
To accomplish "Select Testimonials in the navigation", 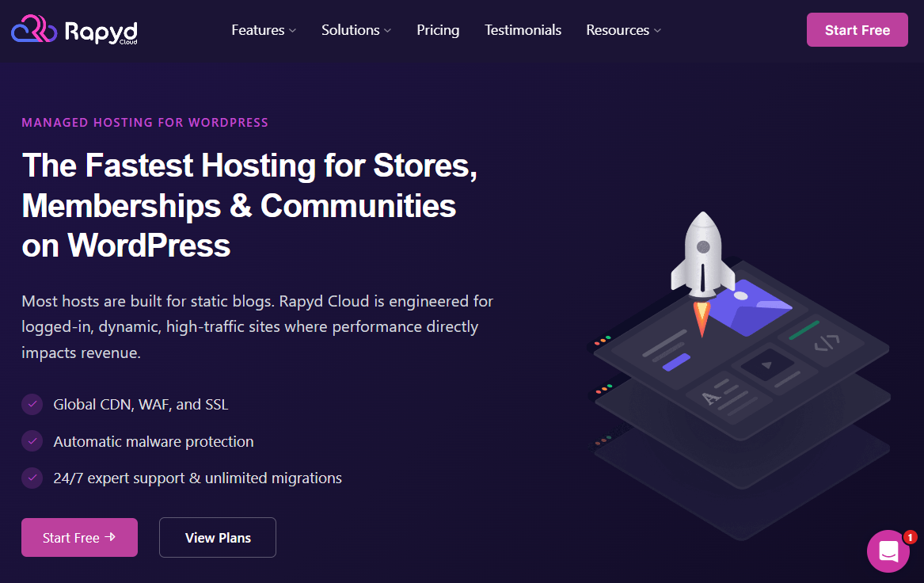I will pyautogui.click(x=523, y=30).
